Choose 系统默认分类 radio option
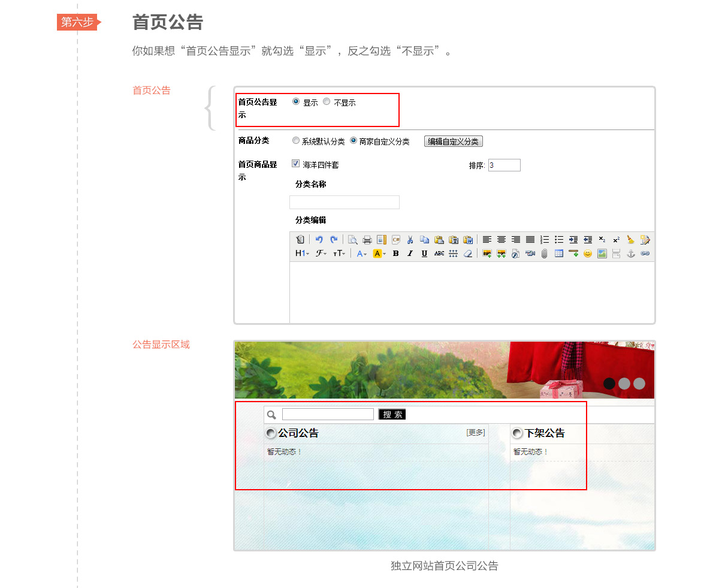This screenshot has width=713, height=588. click(x=296, y=140)
